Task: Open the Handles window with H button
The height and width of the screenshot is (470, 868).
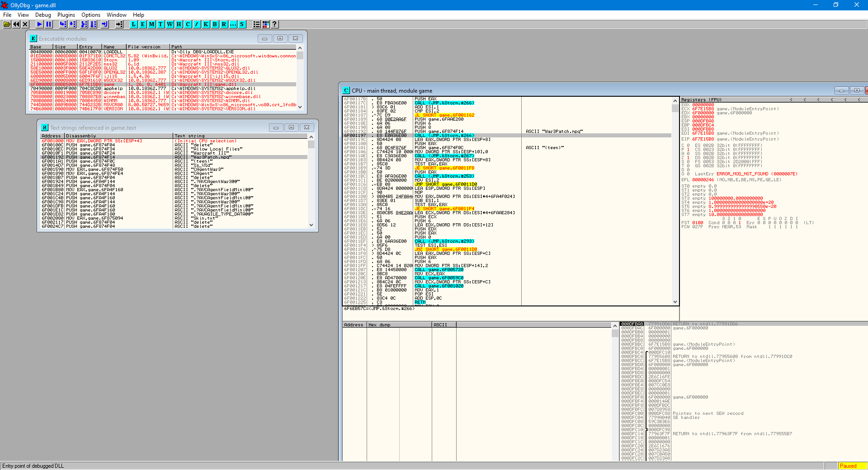Action: coord(179,24)
